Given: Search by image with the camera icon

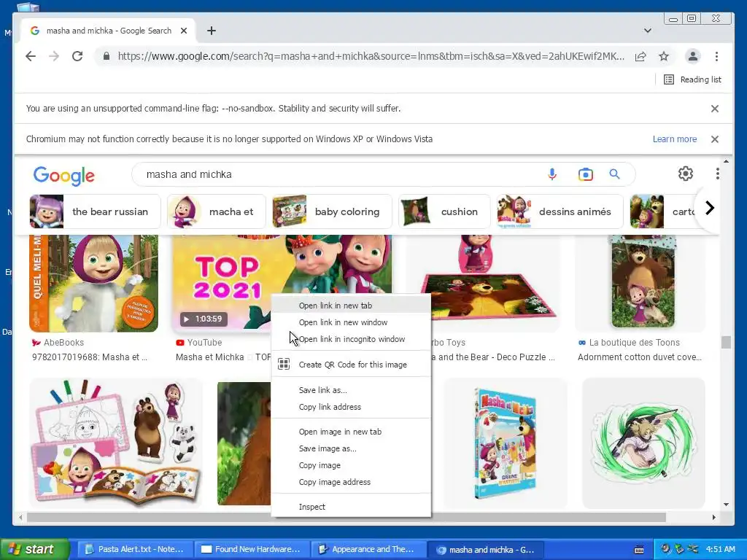Looking at the screenshot, I should pyautogui.click(x=586, y=174).
